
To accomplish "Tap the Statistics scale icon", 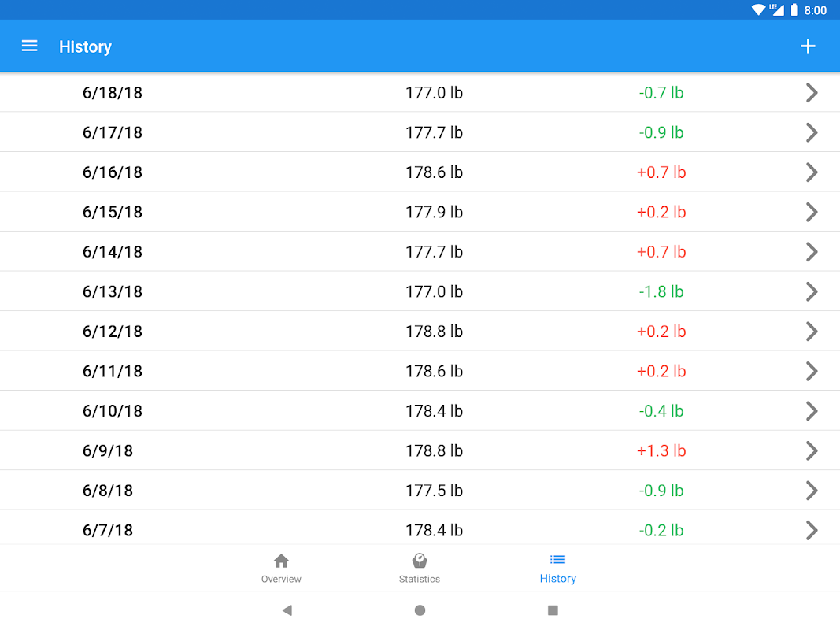I will coord(420,561).
